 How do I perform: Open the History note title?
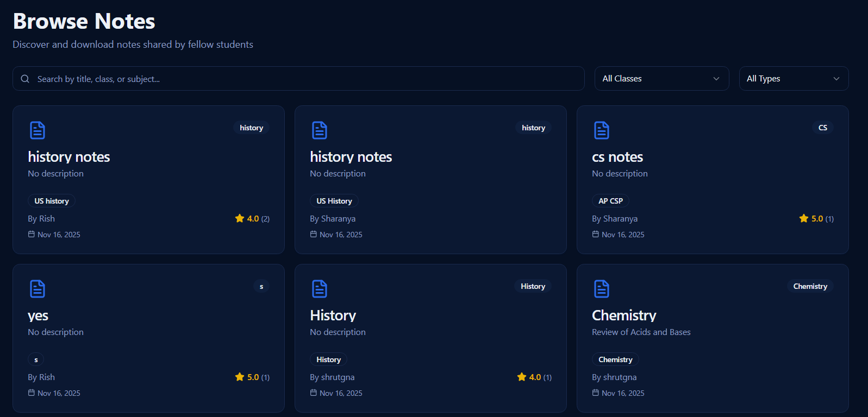(x=333, y=315)
